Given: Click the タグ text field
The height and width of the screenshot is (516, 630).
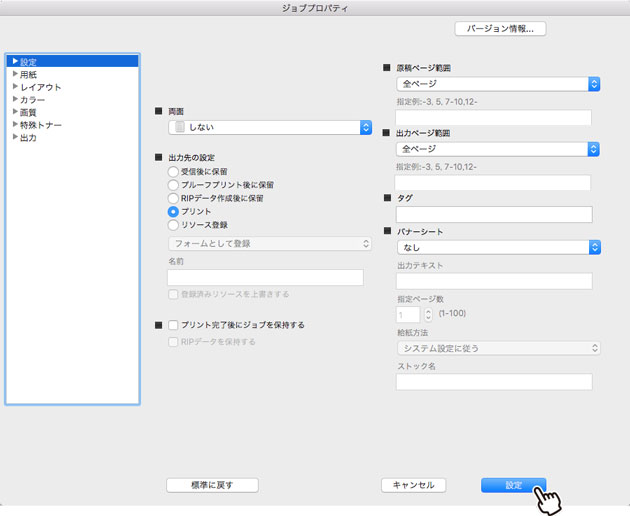Looking at the screenshot, I should point(494,214).
